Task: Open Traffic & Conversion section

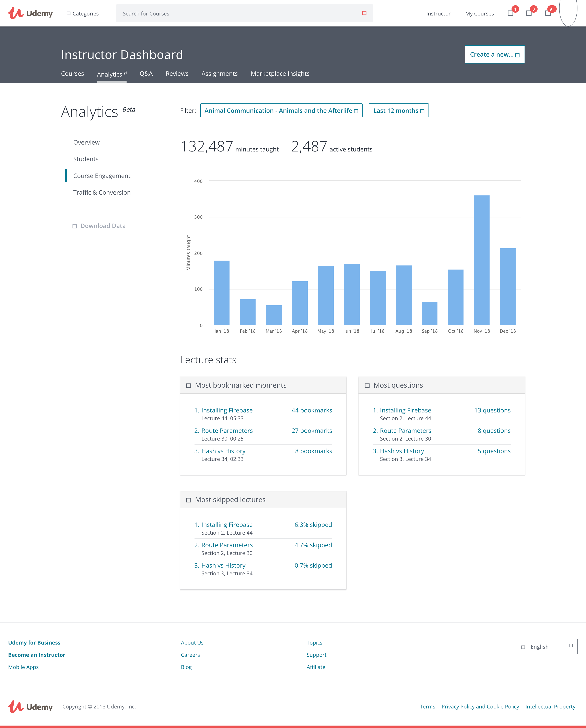Action: [102, 192]
